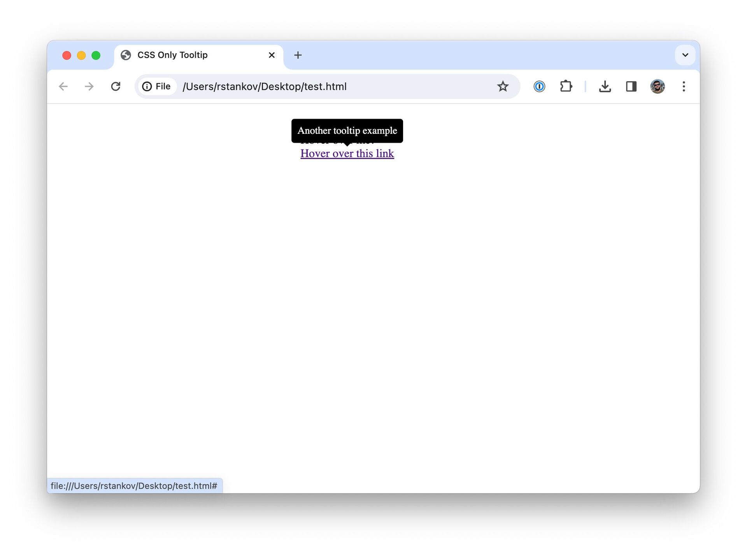The width and height of the screenshot is (747, 560).
Task: Click the red close window button
Action: [x=67, y=55]
